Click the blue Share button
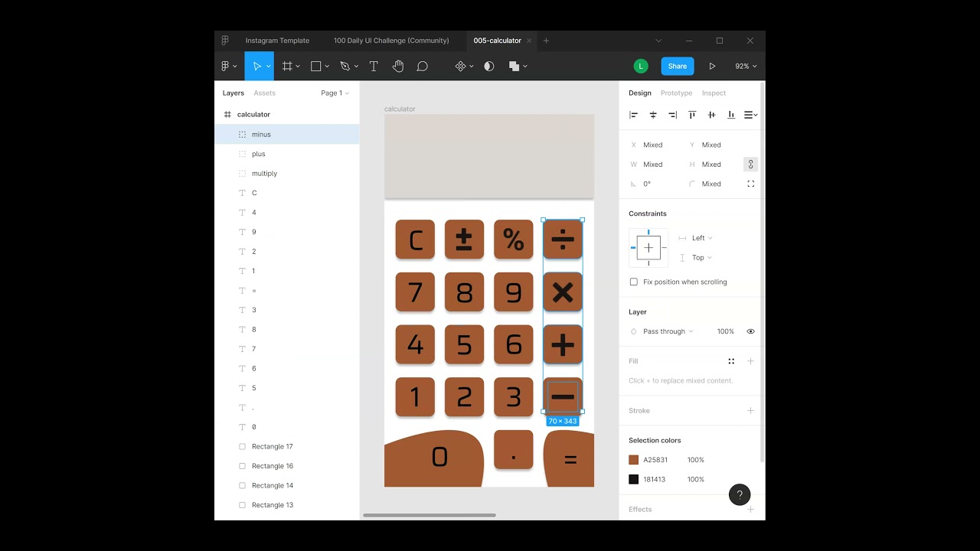This screenshot has width=980, height=551. (678, 67)
